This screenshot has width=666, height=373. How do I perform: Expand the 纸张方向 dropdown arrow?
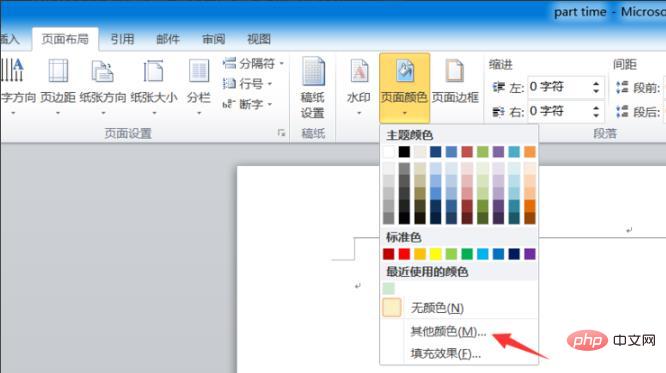(103, 113)
